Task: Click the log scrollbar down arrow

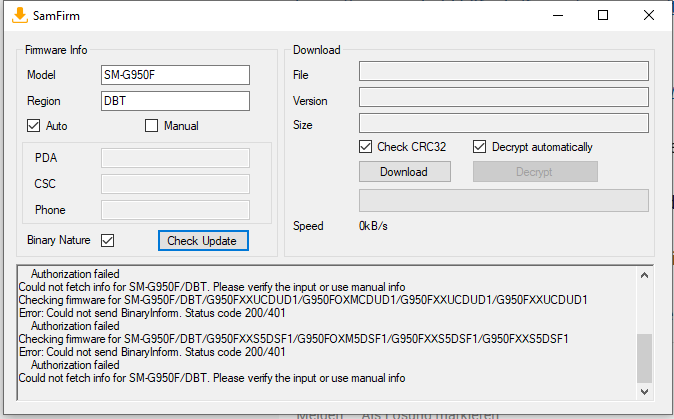Action: click(x=644, y=391)
